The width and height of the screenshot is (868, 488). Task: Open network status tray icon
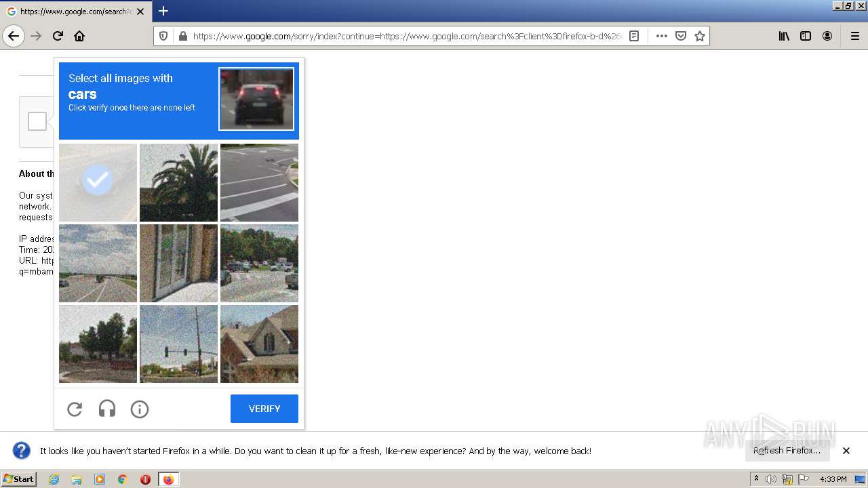787,479
